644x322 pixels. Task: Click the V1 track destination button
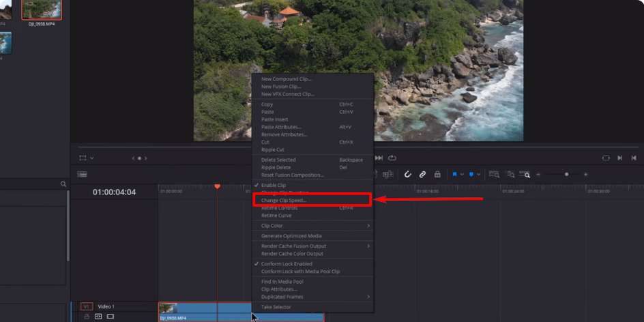click(x=87, y=307)
